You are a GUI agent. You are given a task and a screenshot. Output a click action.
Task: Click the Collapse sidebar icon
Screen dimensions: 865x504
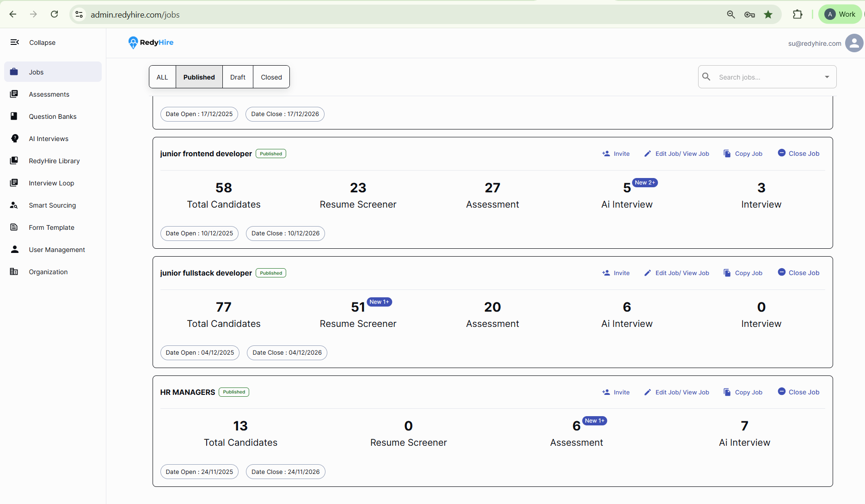pyautogui.click(x=15, y=42)
